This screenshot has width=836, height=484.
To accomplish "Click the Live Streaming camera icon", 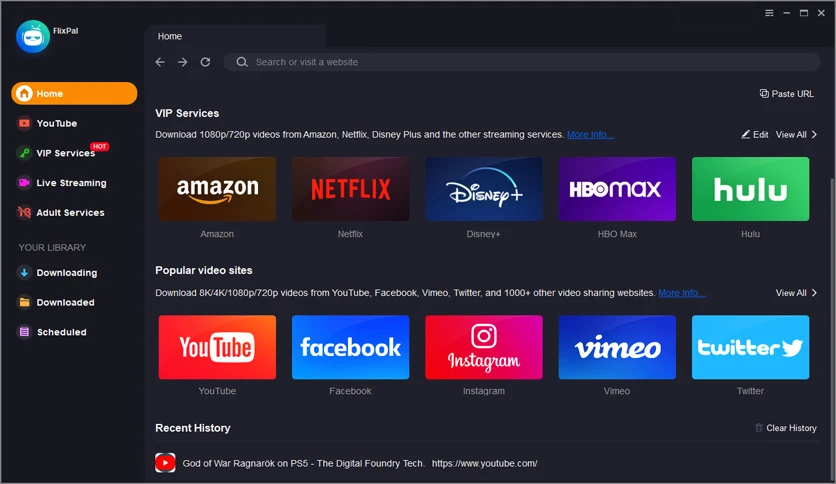I will tap(24, 183).
